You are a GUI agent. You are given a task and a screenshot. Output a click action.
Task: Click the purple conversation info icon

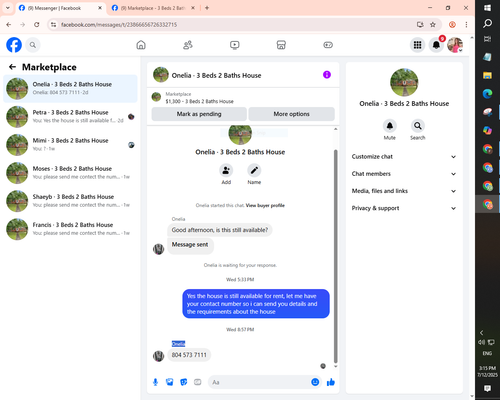click(327, 75)
